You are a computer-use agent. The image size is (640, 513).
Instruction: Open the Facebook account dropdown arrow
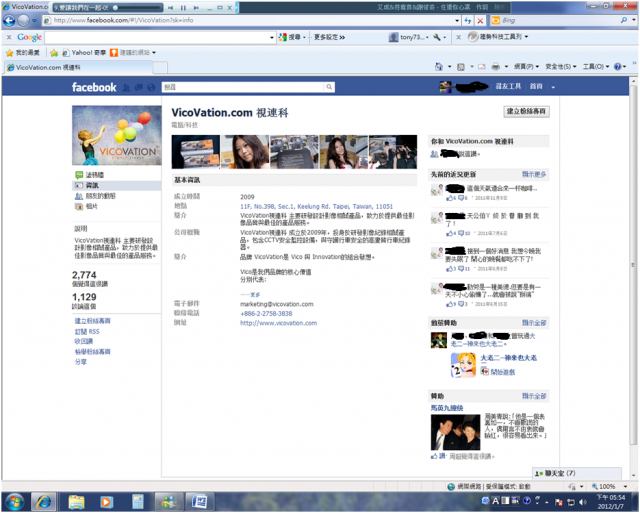pyautogui.click(x=553, y=87)
